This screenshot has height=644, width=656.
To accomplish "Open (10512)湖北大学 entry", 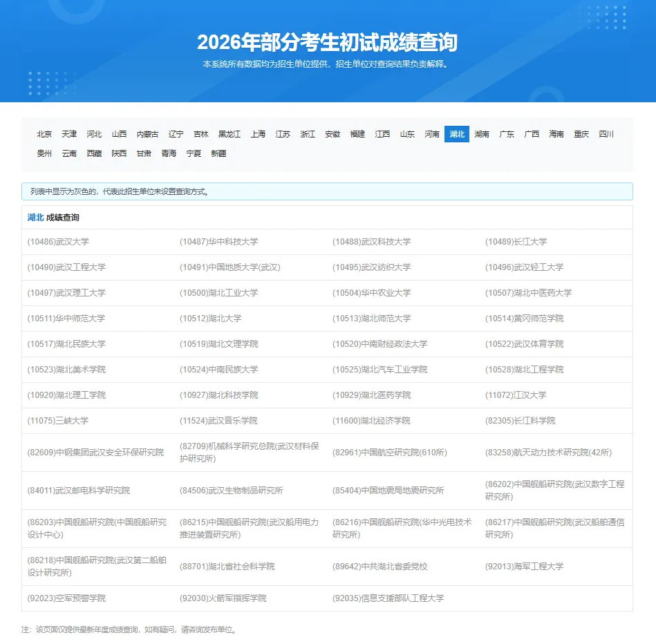I will [210, 319].
